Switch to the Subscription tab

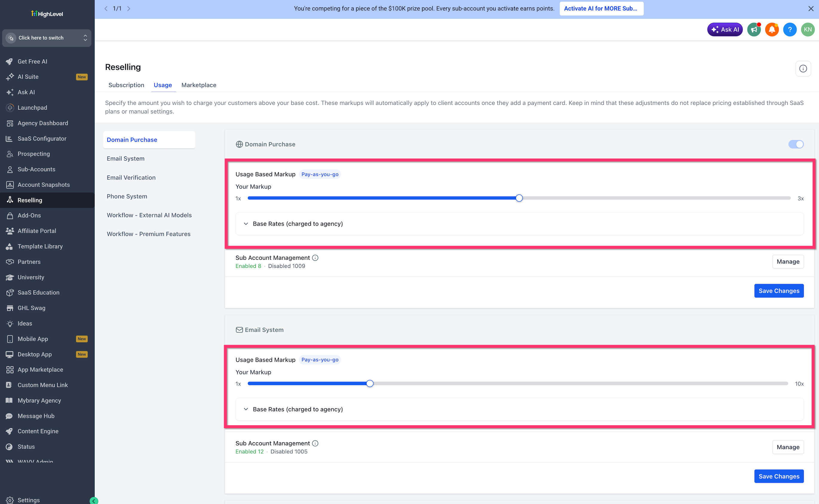pos(126,85)
